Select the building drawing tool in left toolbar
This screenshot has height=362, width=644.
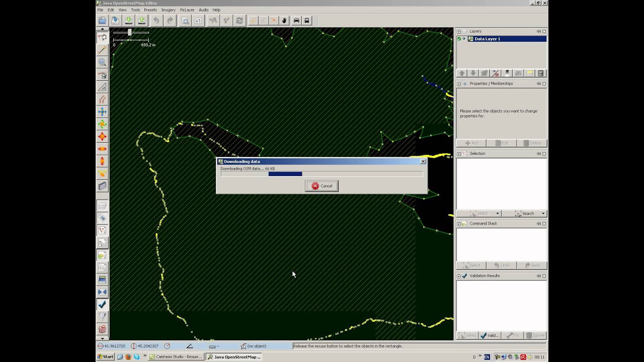(x=102, y=186)
